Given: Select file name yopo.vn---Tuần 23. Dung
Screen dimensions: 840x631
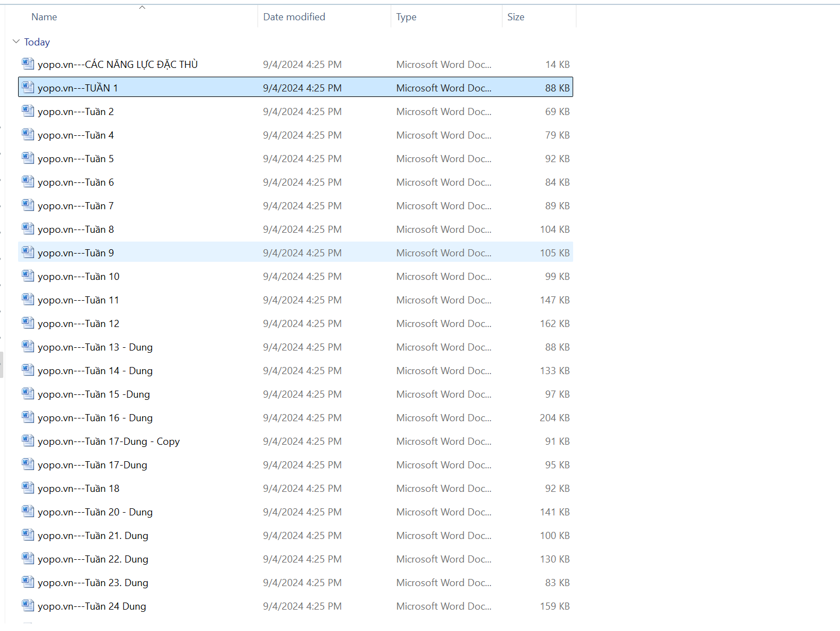Looking at the screenshot, I should point(93,583).
